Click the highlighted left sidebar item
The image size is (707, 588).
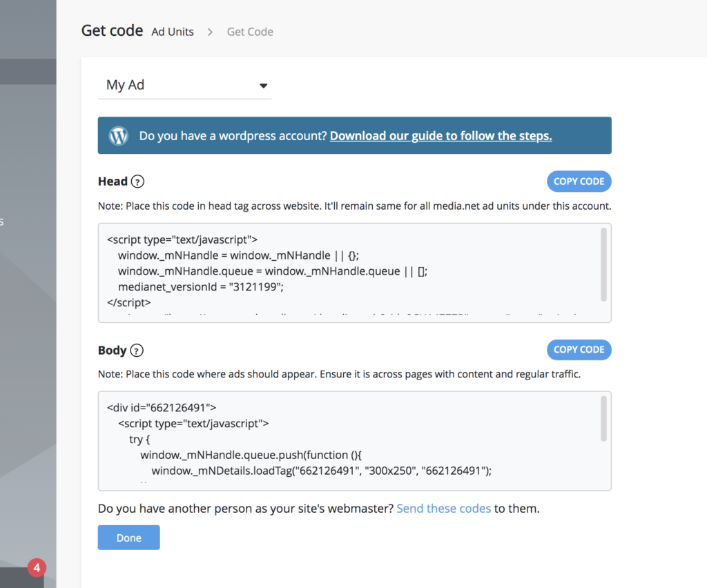point(28,71)
